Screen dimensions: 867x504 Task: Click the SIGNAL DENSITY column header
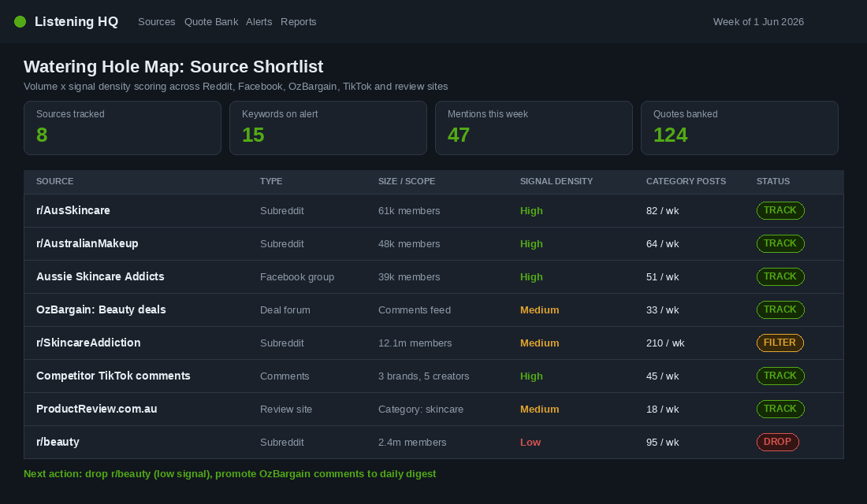click(556, 181)
